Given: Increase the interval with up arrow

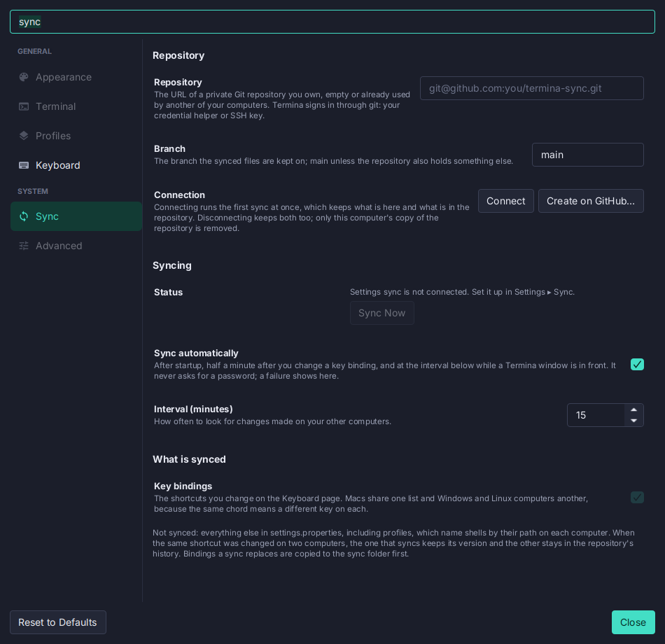Looking at the screenshot, I should pos(633,409).
